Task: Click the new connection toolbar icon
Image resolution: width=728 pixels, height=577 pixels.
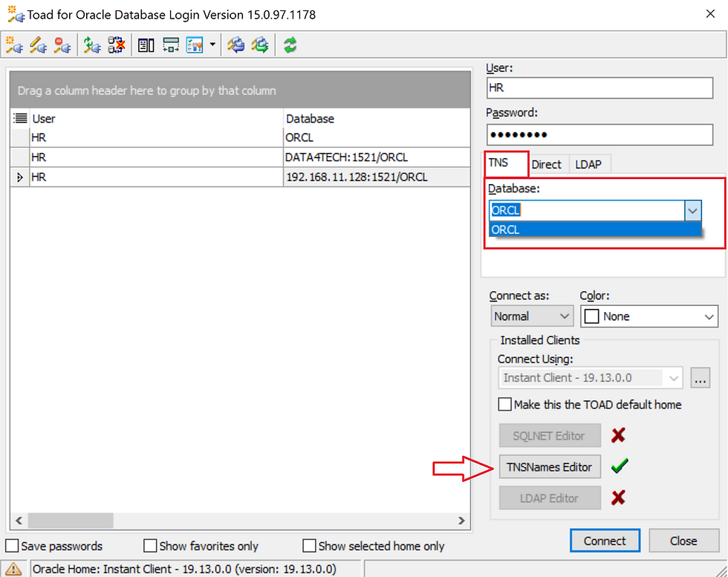Action: (14, 45)
